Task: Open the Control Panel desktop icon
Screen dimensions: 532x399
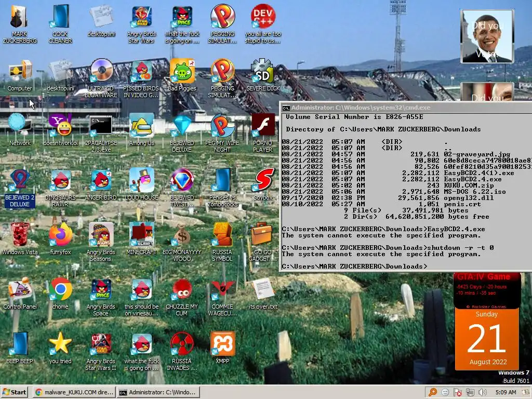Action: point(20,294)
